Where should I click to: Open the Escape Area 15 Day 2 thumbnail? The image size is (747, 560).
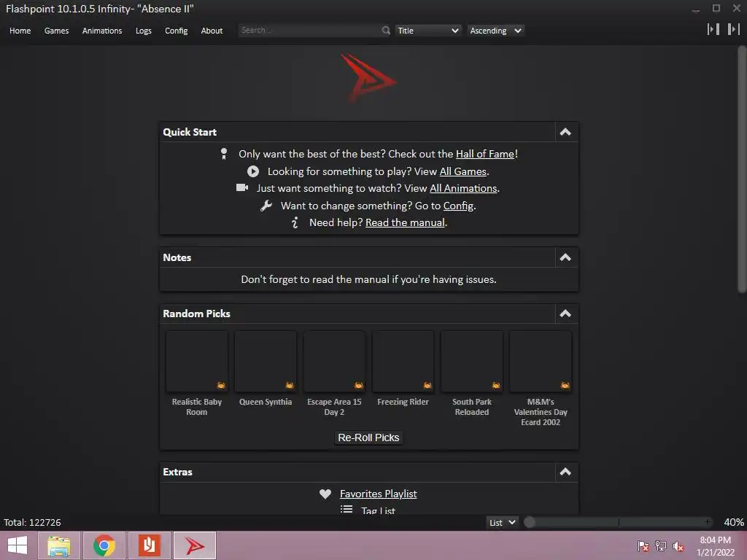pos(334,362)
